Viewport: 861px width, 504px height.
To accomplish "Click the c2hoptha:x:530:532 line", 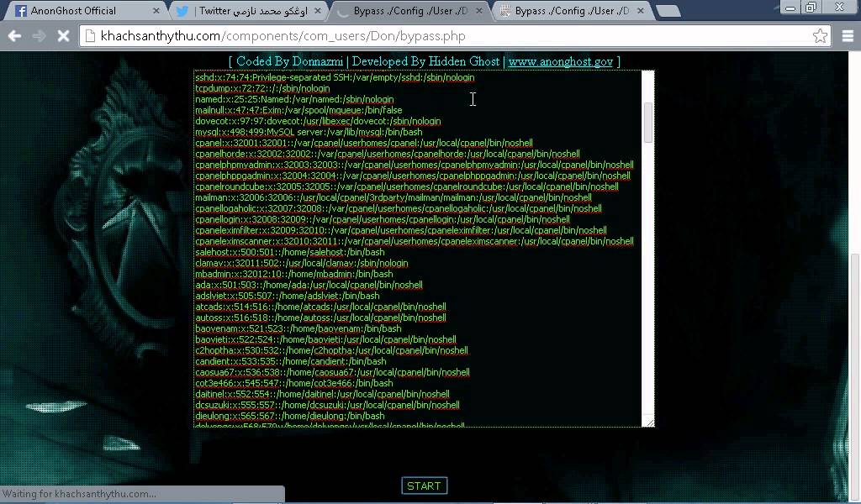I will [331, 350].
